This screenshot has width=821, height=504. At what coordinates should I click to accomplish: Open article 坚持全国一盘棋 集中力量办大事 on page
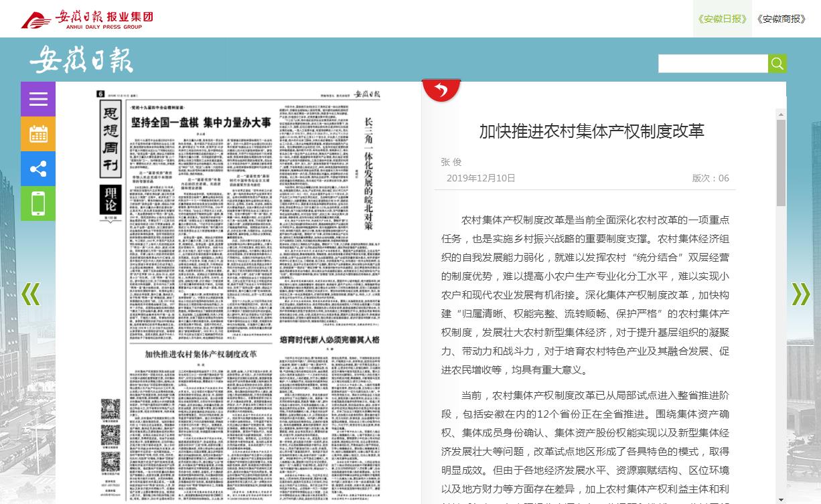point(201,122)
